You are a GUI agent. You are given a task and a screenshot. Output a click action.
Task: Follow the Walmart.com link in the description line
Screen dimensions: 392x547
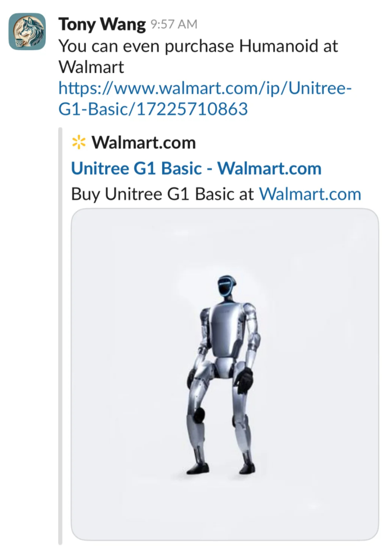click(x=310, y=194)
